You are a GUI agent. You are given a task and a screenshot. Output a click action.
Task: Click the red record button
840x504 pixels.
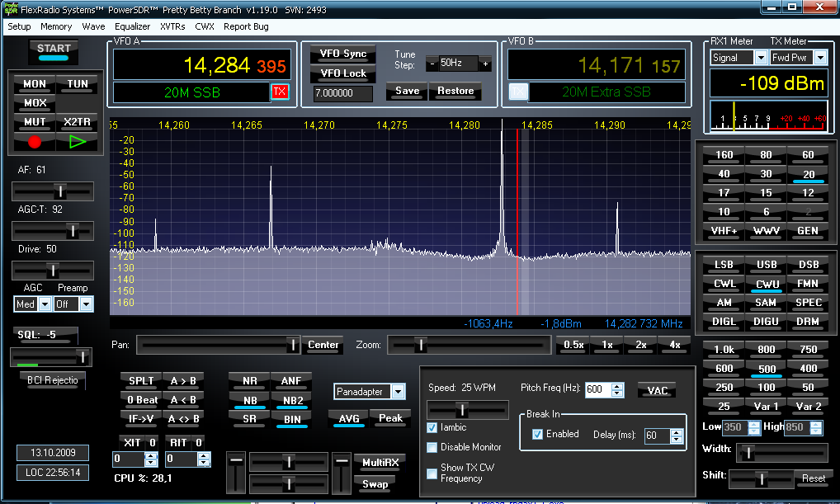(x=35, y=141)
